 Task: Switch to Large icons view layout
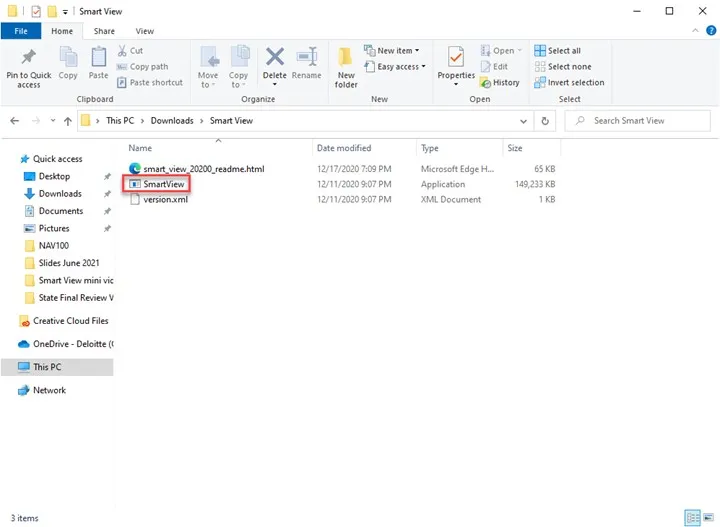pos(709,517)
